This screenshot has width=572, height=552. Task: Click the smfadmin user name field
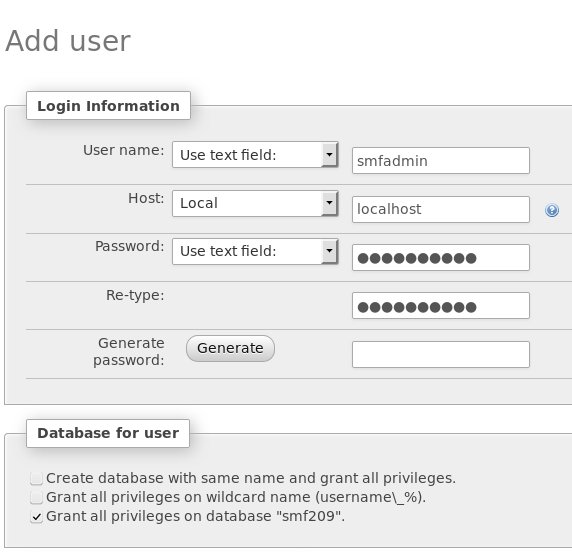tap(441, 161)
